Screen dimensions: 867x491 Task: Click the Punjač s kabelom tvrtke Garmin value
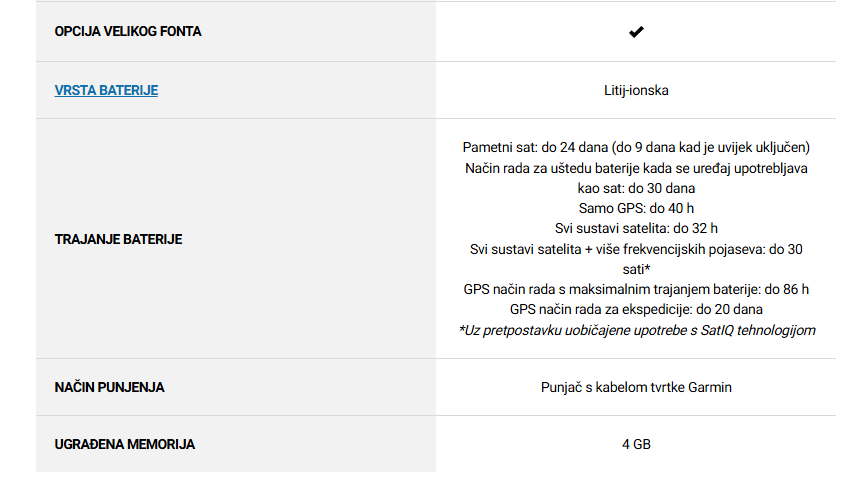click(636, 387)
